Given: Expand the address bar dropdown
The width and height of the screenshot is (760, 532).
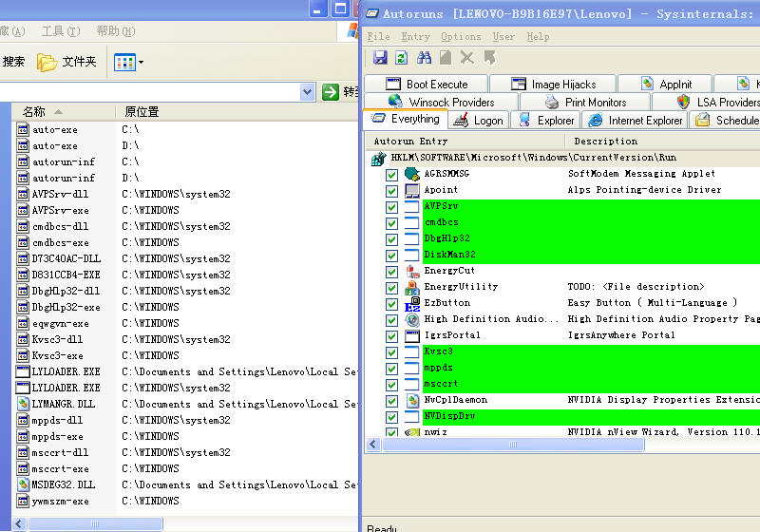Looking at the screenshot, I should pyautogui.click(x=307, y=92).
